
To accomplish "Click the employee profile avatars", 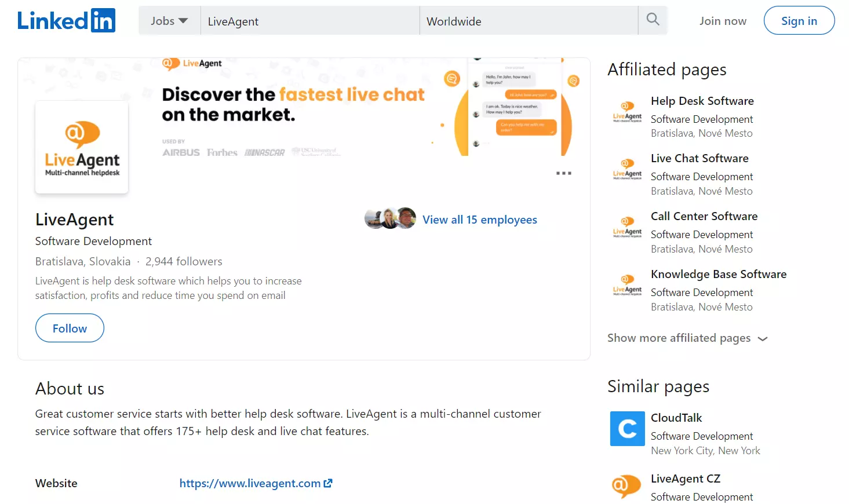I will point(390,218).
